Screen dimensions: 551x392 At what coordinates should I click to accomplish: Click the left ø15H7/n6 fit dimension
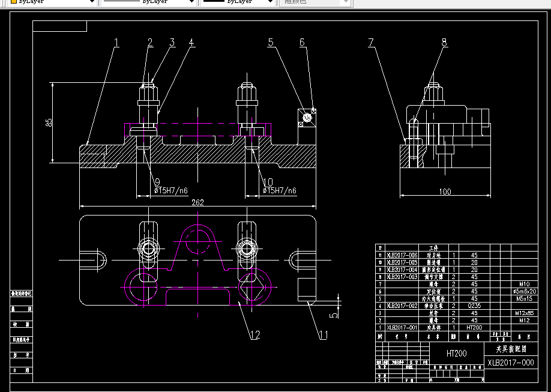coord(171,190)
